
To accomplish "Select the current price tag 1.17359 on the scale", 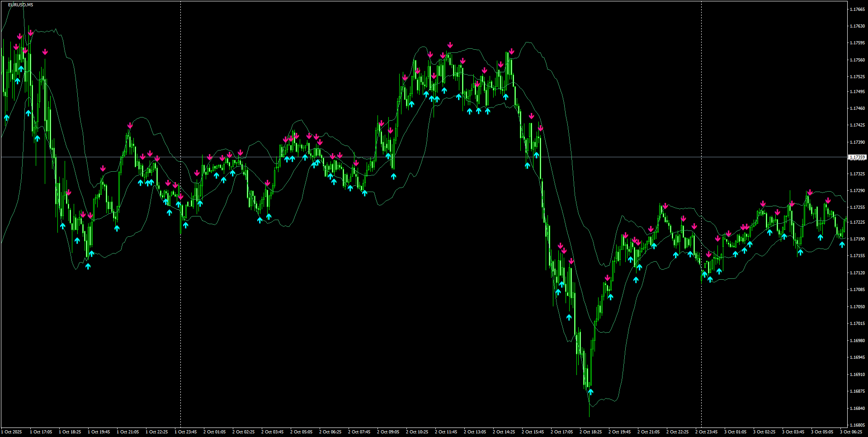I will coord(857,157).
